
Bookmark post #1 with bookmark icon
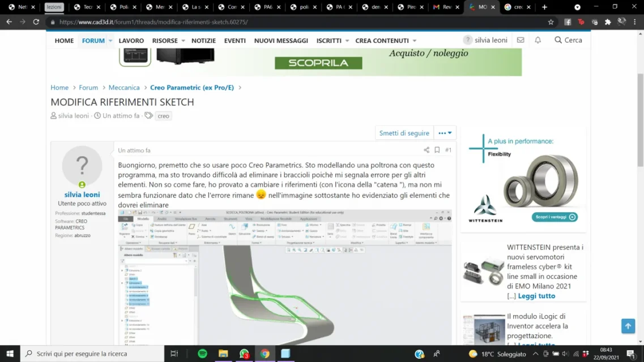437,150
